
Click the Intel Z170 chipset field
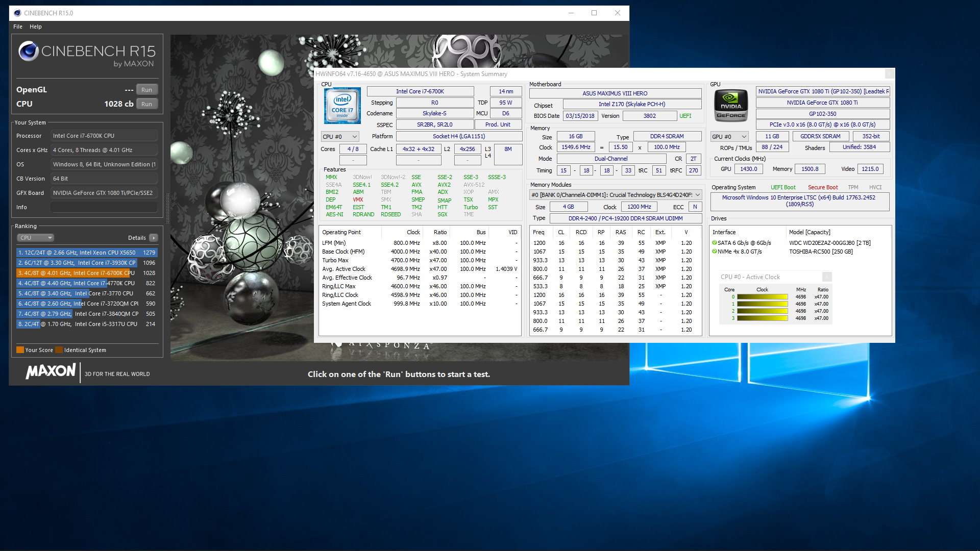coord(632,104)
